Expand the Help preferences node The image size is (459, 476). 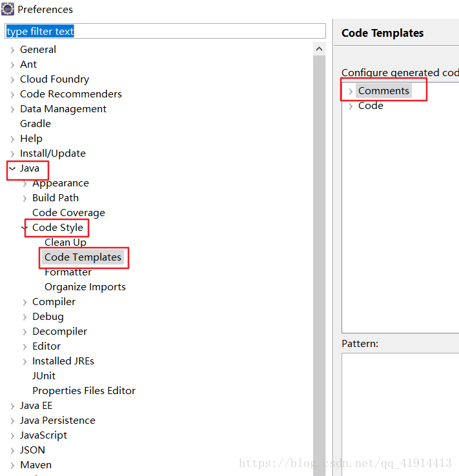tap(12, 139)
